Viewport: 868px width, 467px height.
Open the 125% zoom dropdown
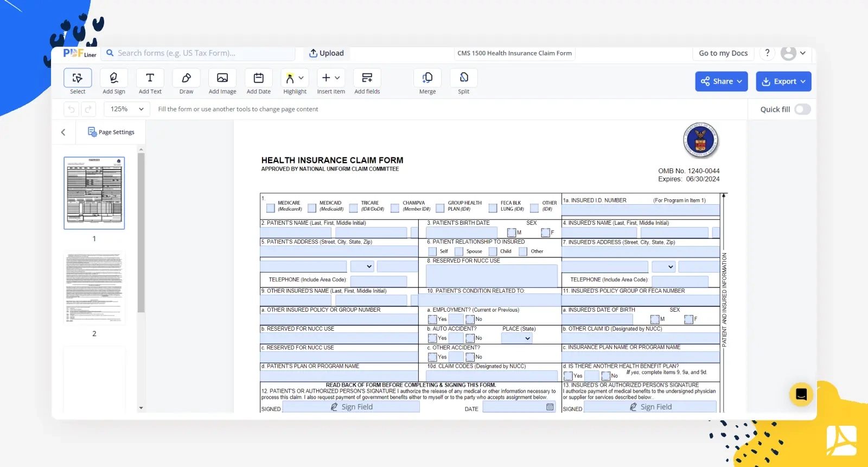pyautogui.click(x=127, y=109)
